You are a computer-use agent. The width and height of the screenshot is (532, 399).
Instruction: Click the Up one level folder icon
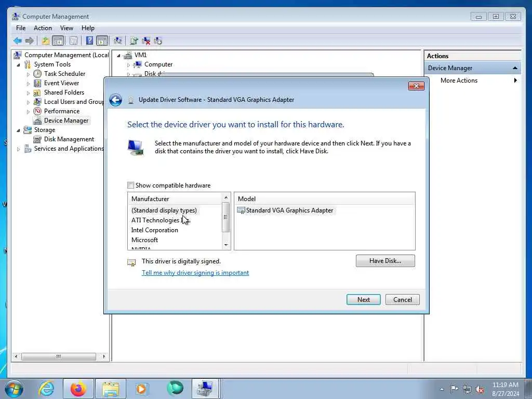pos(46,41)
